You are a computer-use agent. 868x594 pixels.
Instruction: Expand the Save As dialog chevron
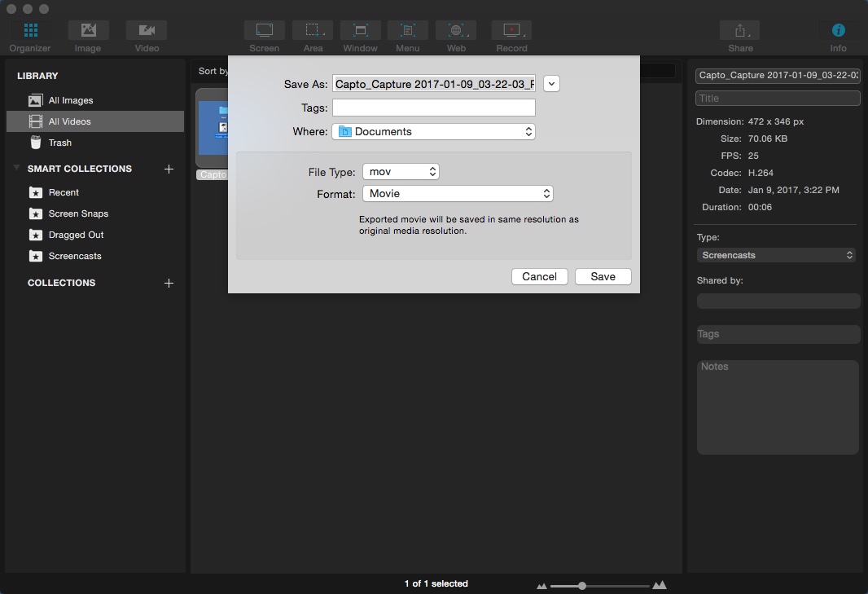click(552, 83)
